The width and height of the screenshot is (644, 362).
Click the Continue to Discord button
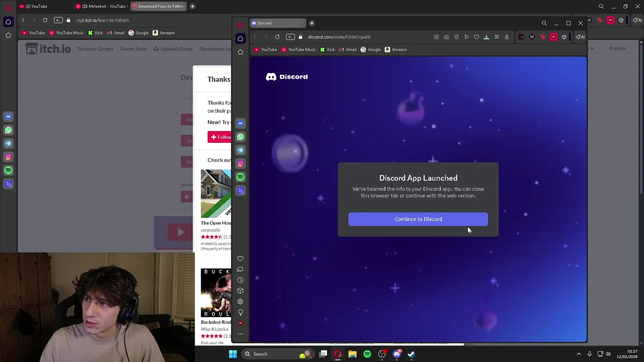click(x=418, y=219)
